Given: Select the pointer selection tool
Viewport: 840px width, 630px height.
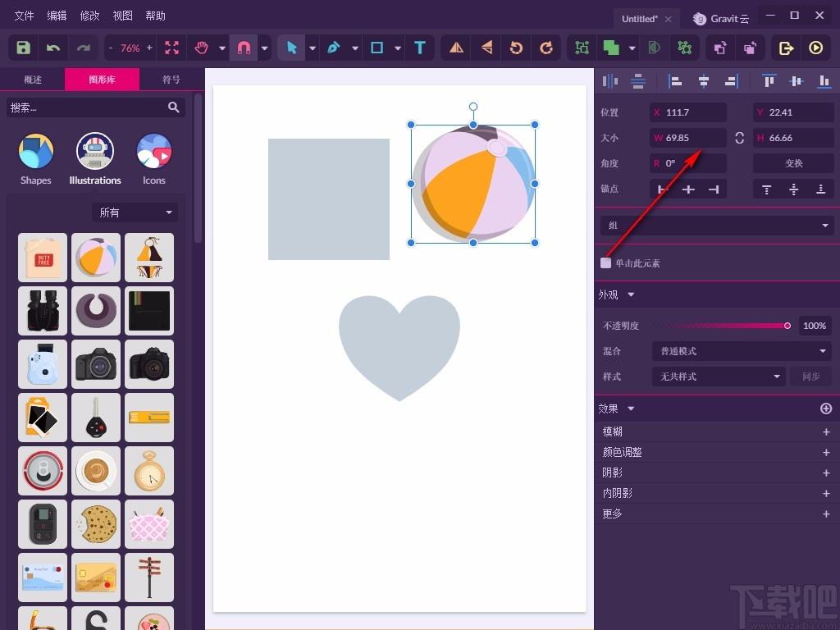Looking at the screenshot, I should [x=292, y=48].
